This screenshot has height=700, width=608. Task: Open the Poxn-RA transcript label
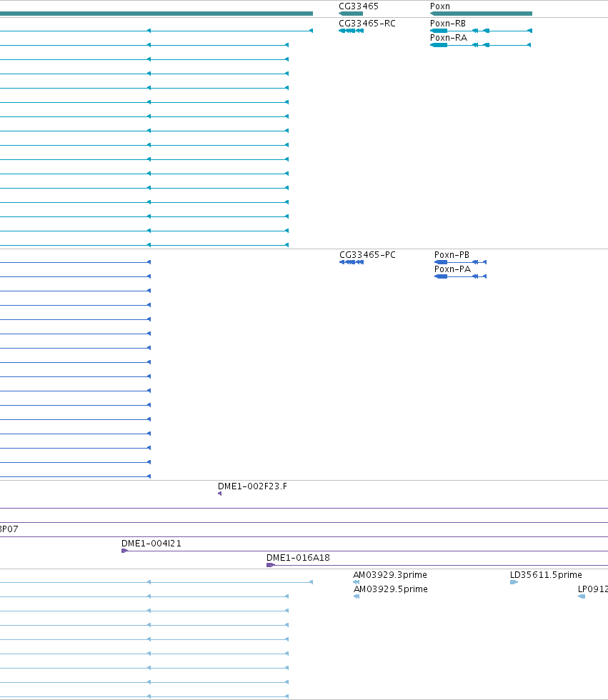448,37
